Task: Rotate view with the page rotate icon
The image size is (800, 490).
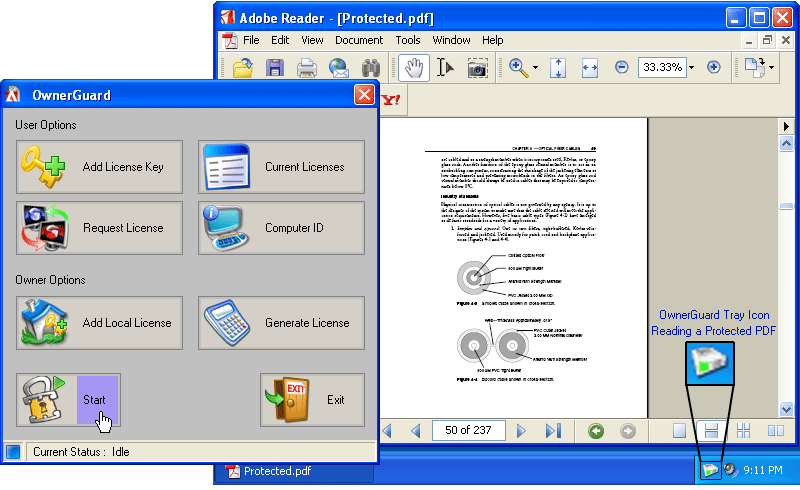Action: 755,67
